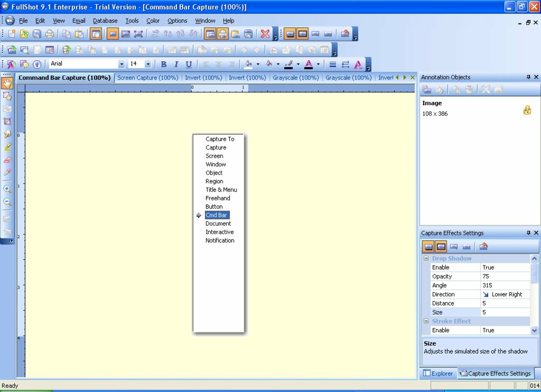The image size is (541, 392).
Task: Click the line color pen swatch button
Action: pyautogui.click(x=289, y=64)
